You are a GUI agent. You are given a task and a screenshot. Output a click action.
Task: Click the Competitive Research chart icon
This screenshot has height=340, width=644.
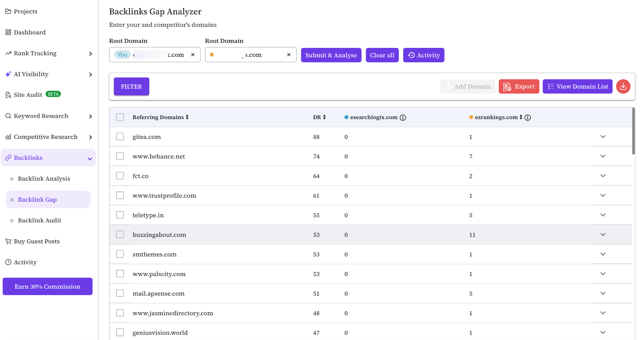8,137
